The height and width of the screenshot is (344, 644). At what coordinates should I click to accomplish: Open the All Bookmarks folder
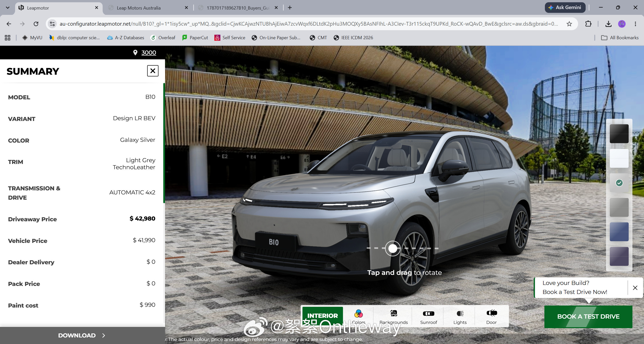620,38
